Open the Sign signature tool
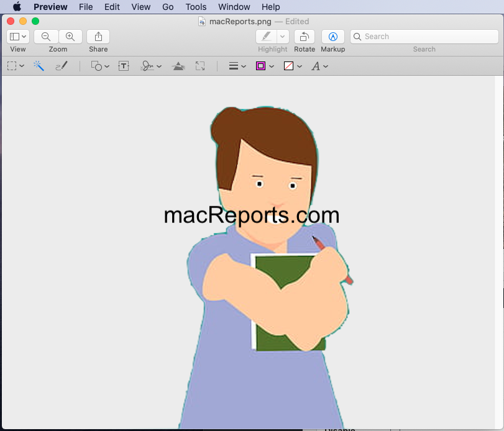Screen dimensions: 504x431 click(147, 66)
